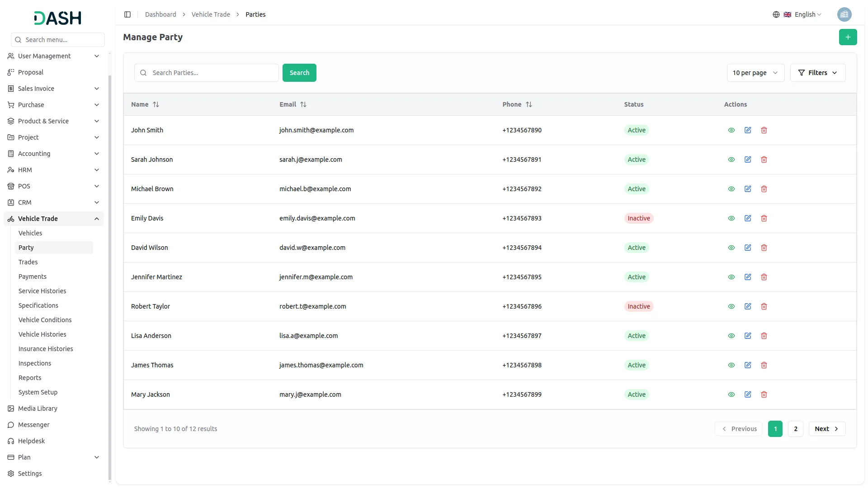Toggle the sidebar collapse icon
This screenshot has width=868, height=488.
click(127, 14)
